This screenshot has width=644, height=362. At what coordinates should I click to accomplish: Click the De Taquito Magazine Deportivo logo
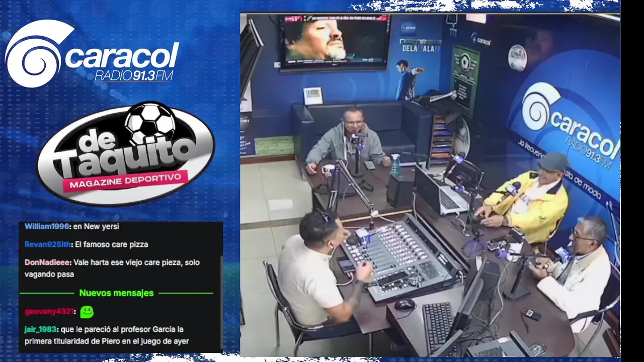126,154
